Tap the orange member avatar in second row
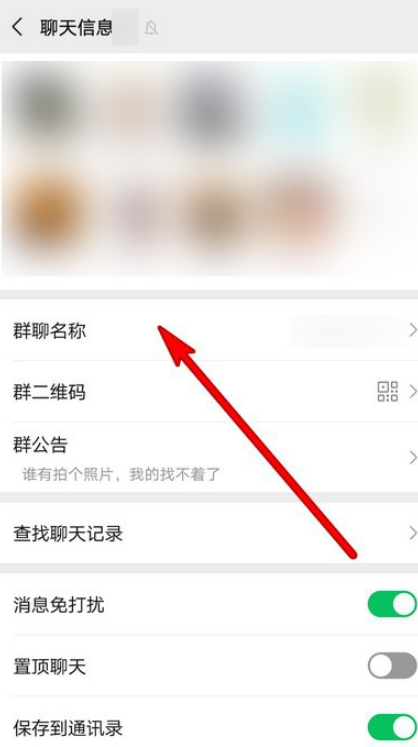Image resolution: width=418 pixels, height=747 pixels. pos(46,213)
